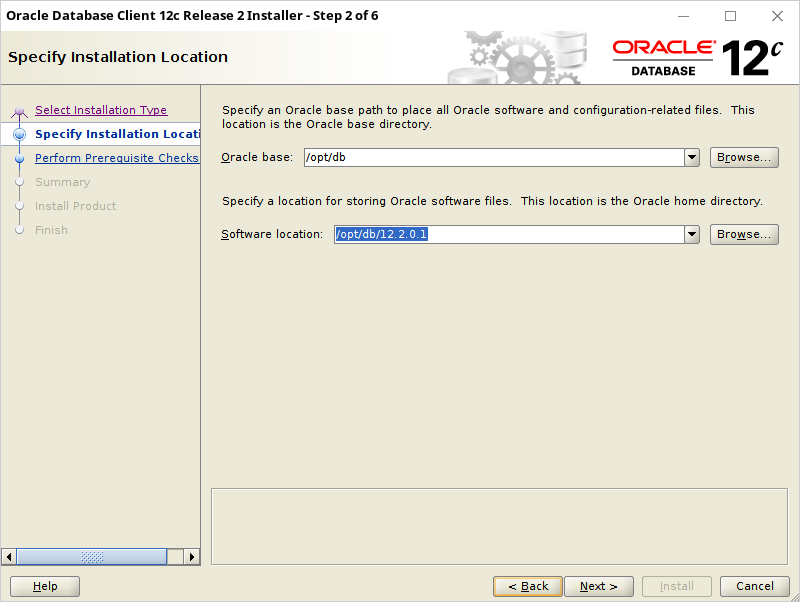This screenshot has width=800, height=602.
Task: Click the Perform Prerequisite Checks step marker
Action: pos(19,159)
